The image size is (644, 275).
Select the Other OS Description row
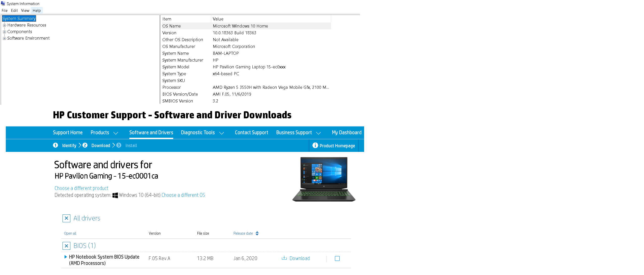[x=246, y=40]
